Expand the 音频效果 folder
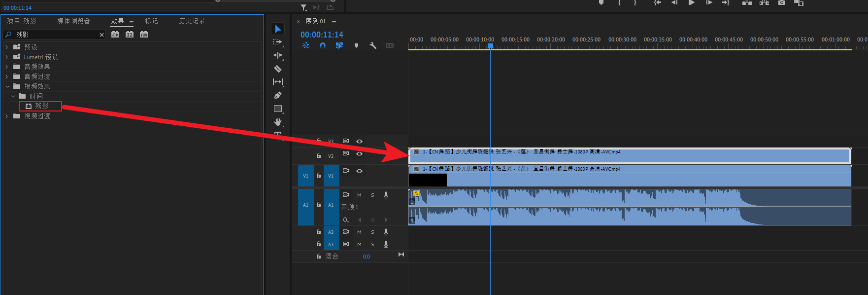 [7, 67]
